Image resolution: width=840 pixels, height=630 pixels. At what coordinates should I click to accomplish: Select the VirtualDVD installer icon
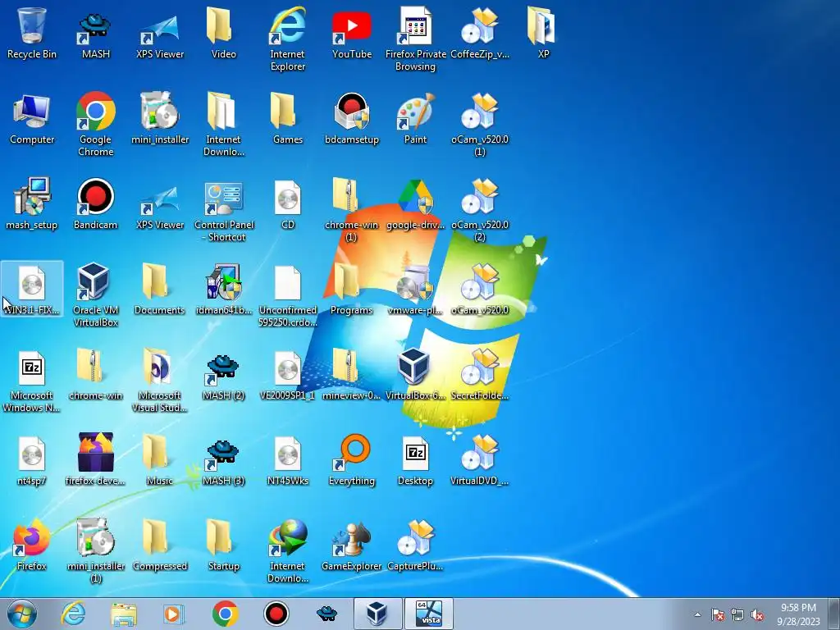point(479,459)
